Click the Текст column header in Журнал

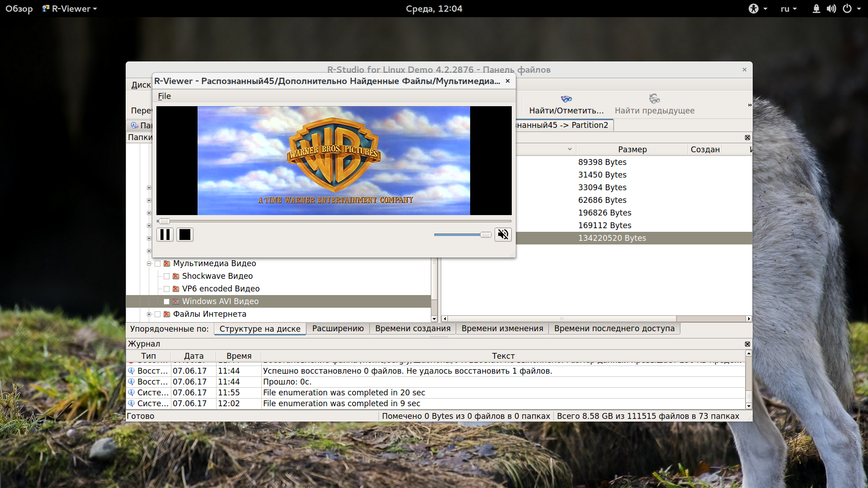pos(503,356)
